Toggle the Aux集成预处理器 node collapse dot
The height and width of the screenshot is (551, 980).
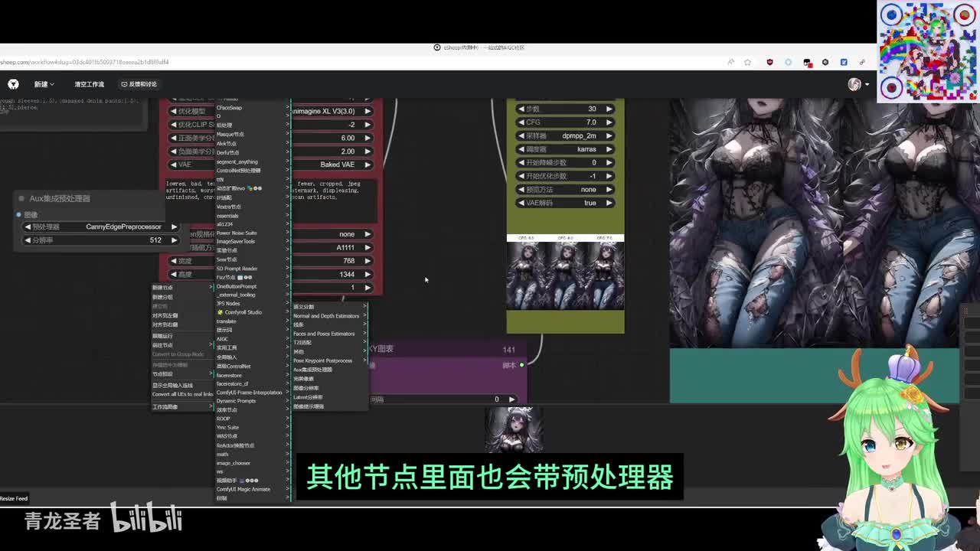click(x=21, y=199)
